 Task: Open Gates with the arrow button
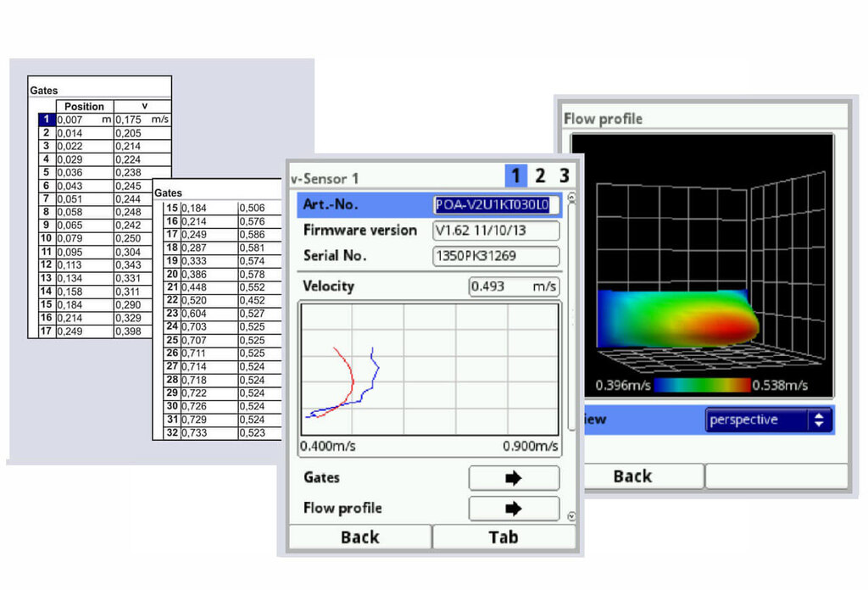[514, 478]
